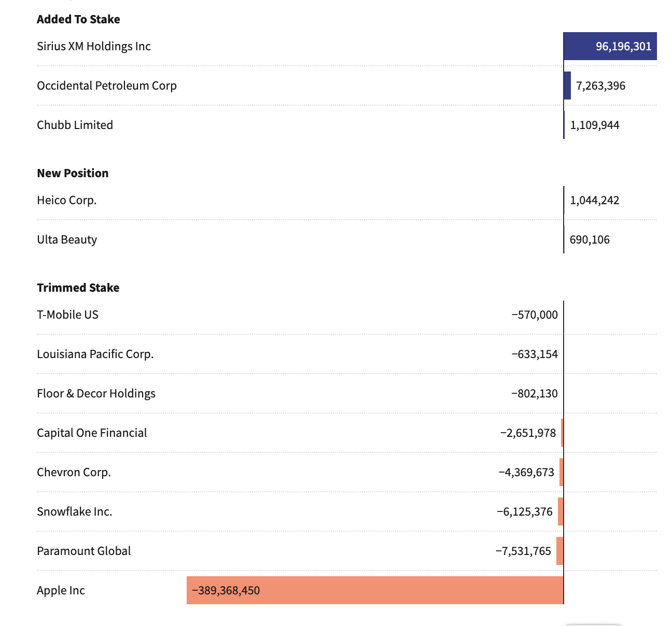Click the Ulta Beauty label
672x626 pixels.
coord(67,239)
